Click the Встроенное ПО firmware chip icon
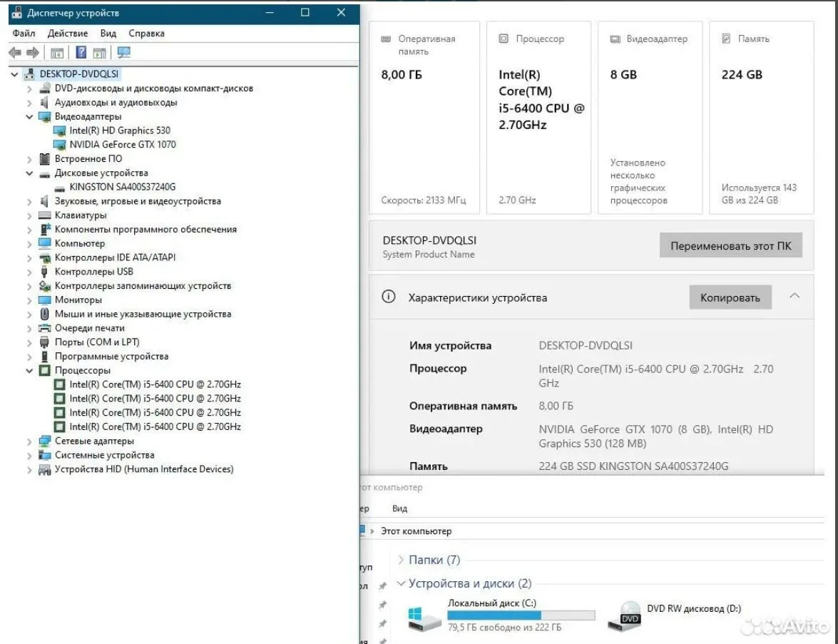Image resolution: width=838 pixels, height=644 pixels. pos(45,159)
